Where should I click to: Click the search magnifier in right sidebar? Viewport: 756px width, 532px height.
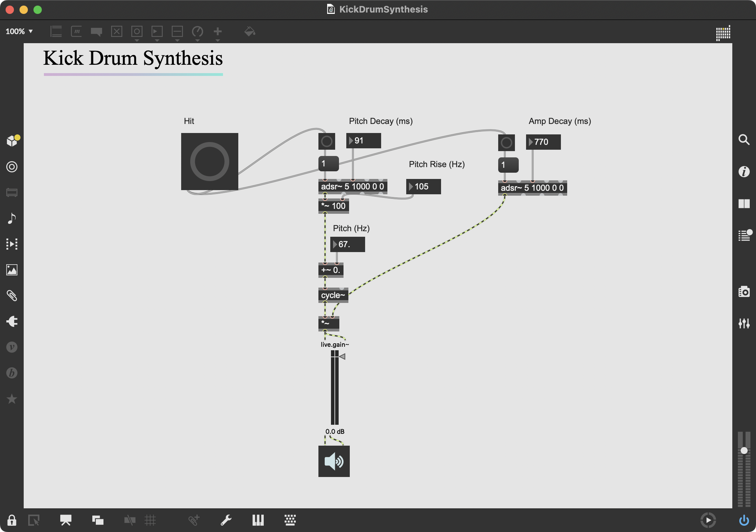744,140
